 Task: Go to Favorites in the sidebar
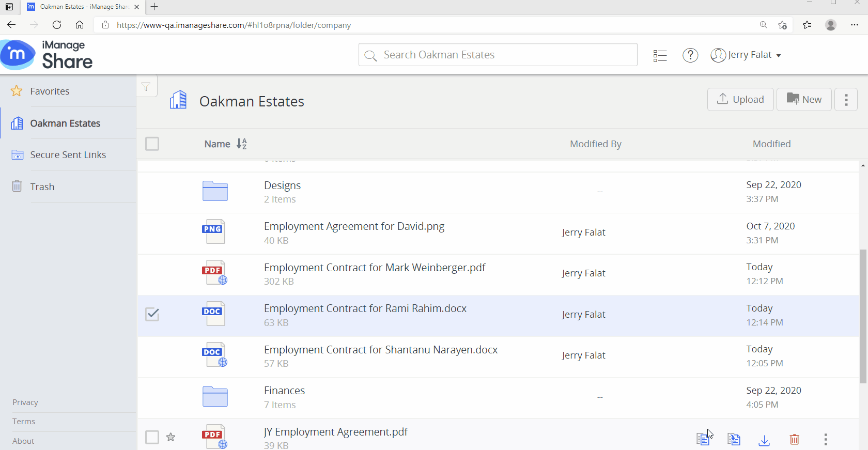pos(50,91)
